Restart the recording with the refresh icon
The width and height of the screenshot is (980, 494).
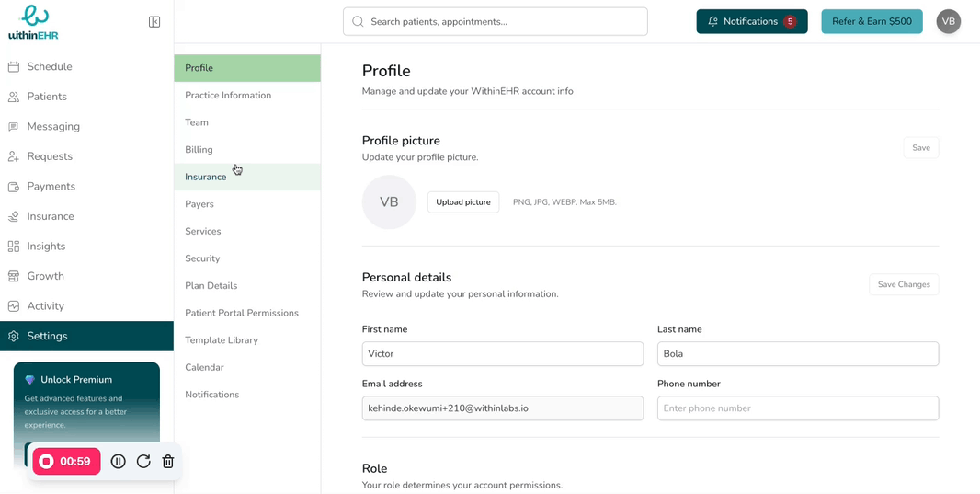tap(143, 462)
